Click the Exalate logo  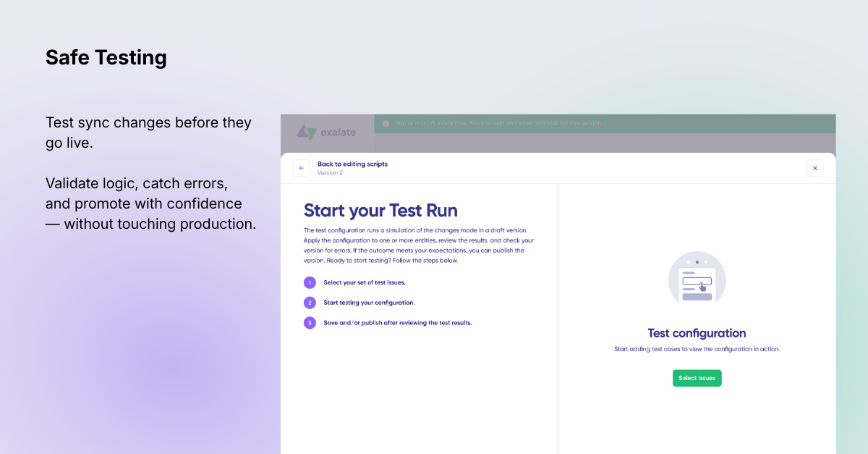point(328,133)
